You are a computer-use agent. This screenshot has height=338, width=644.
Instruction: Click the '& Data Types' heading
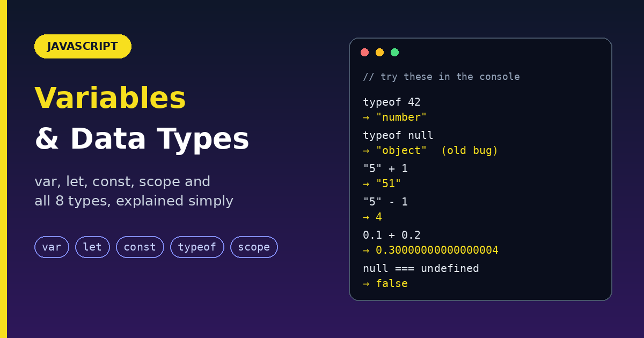click(142, 139)
